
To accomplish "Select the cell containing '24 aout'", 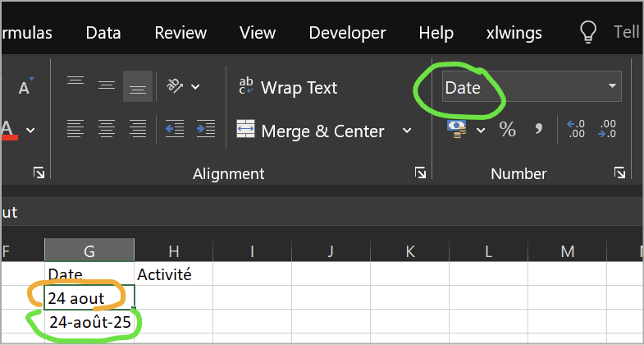I will (89, 297).
